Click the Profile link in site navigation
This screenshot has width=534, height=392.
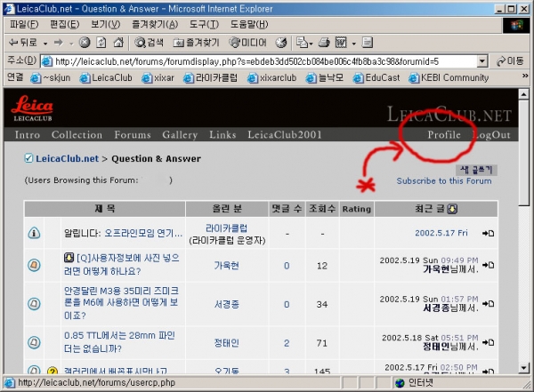pyautogui.click(x=444, y=134)
